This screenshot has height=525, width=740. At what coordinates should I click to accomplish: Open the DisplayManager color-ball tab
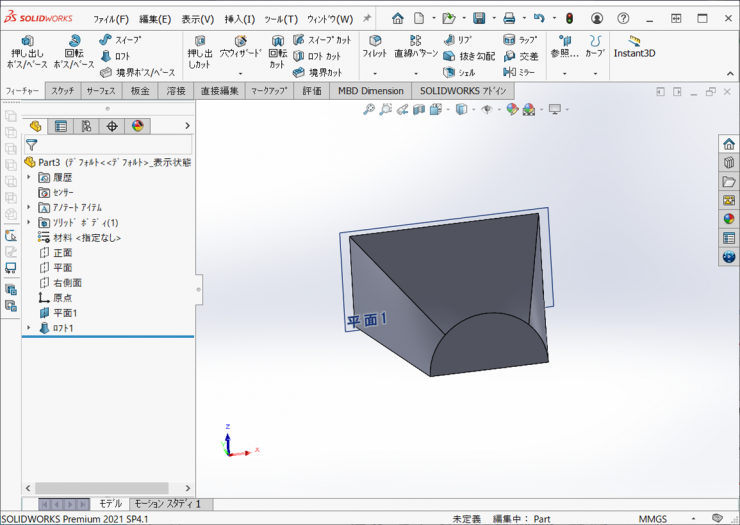point(138,126)
